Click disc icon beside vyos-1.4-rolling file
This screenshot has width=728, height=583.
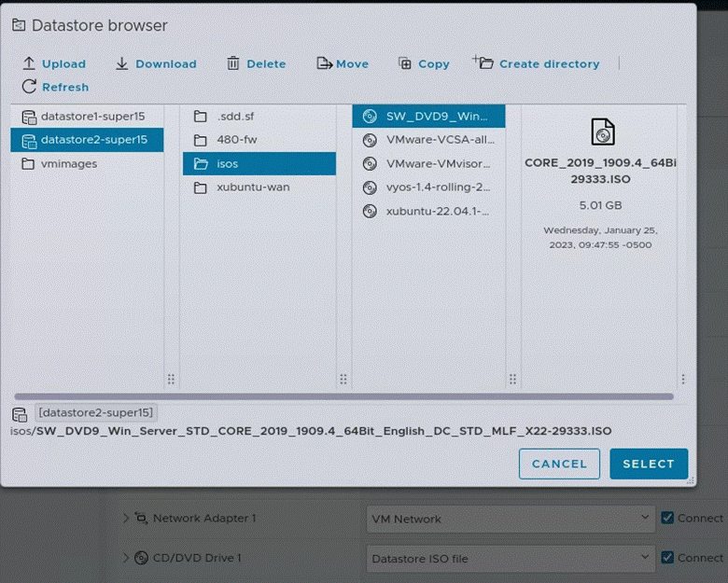pyautogui.click(x=370, y=187)
